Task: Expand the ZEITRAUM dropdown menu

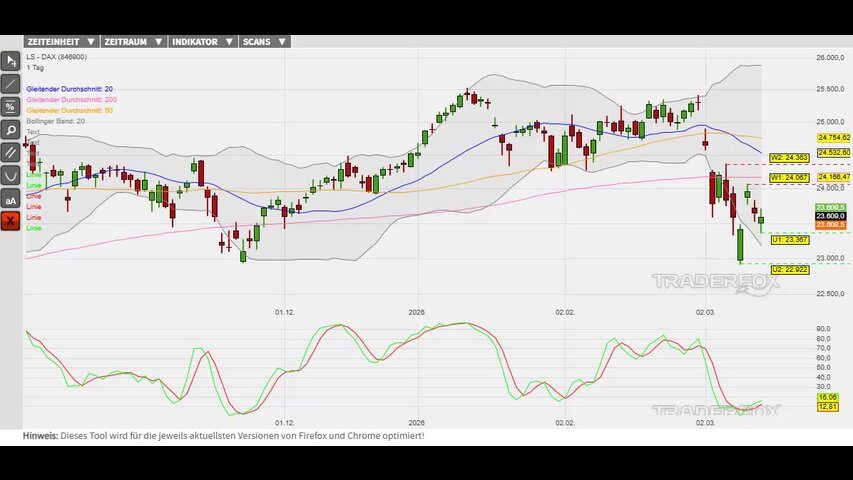Action: [x=132, y=42]
